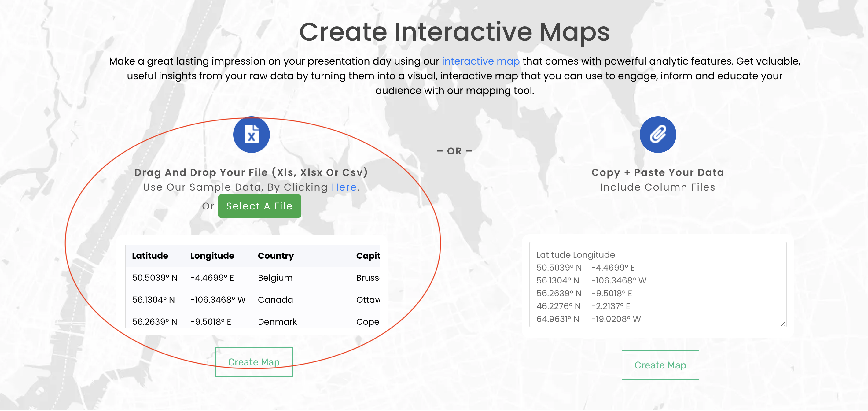Click the 'Here' sample data link
The image size is (868, 411).
pos(344,187)
